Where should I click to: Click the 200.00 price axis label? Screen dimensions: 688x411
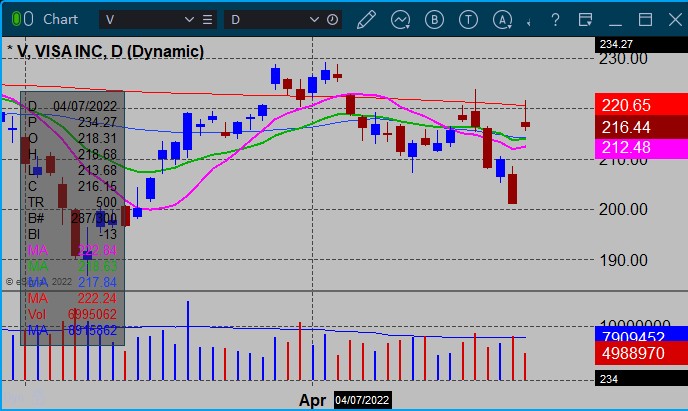coord(623,209)
